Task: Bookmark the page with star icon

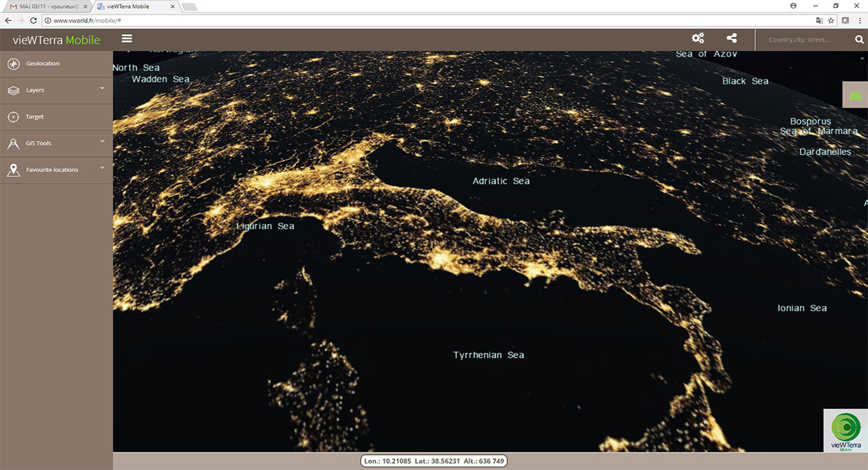Action: 831,20
